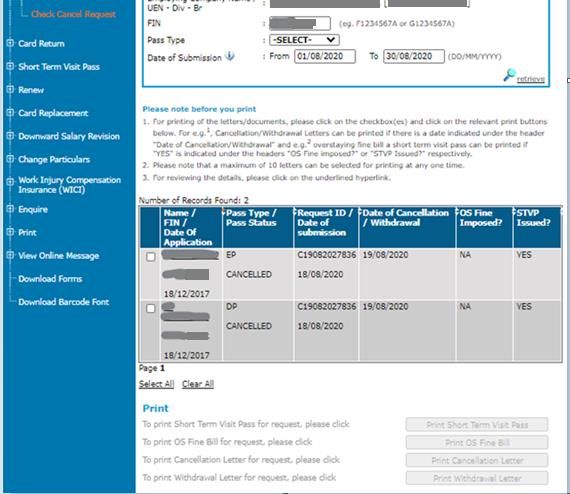Click request ID C19082027836 in DP row
This screenshot has height=494, width=570.
click(x=326, y=307)
